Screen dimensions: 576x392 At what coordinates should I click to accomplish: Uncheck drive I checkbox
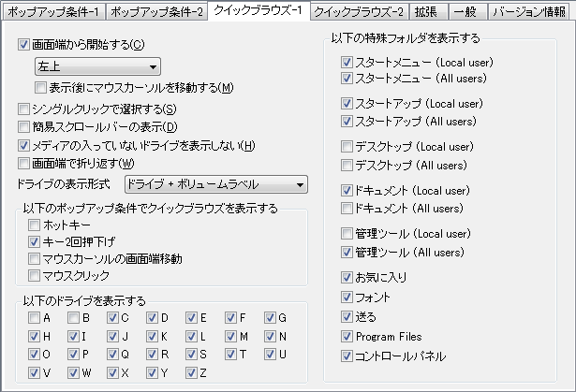73,336
